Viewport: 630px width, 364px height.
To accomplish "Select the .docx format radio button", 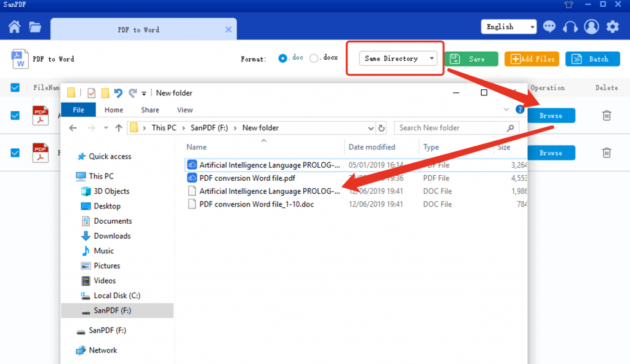I will (314, 58).
